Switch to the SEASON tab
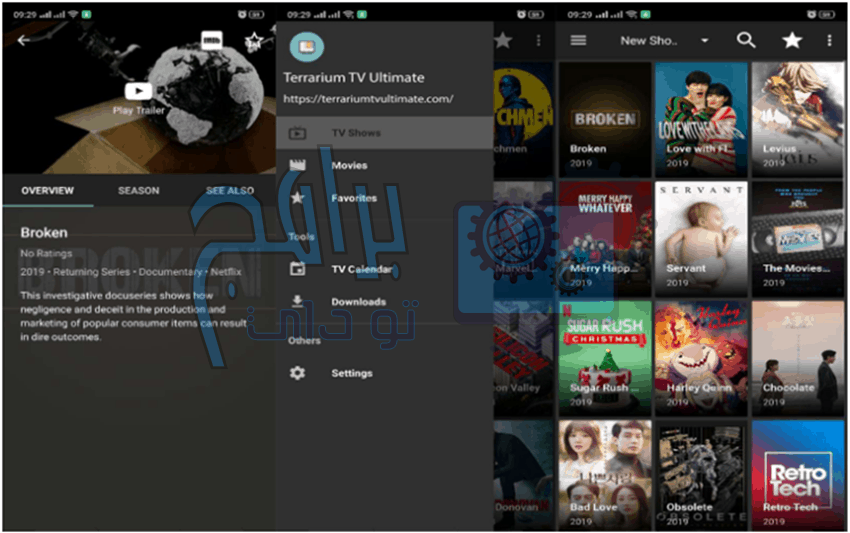 coord(138,190)
